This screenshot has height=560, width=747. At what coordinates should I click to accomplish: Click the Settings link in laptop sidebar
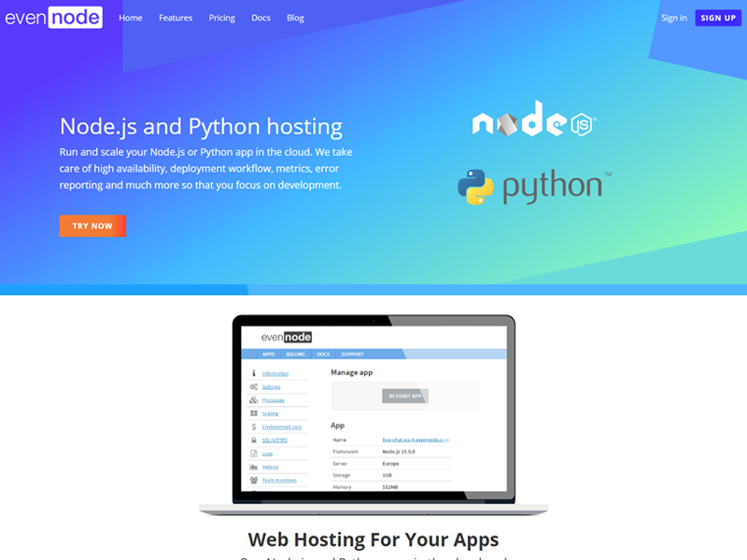pyautogui.click(x=271, y=387)
